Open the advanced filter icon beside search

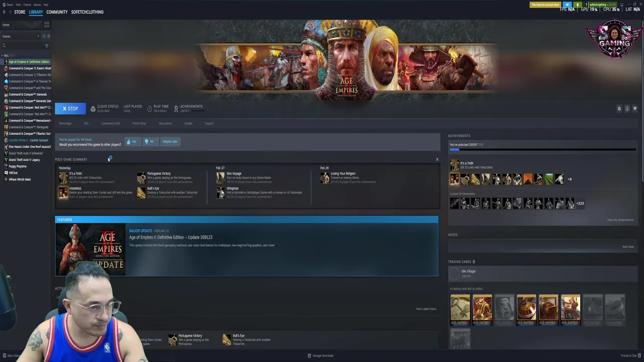[47, 46]
